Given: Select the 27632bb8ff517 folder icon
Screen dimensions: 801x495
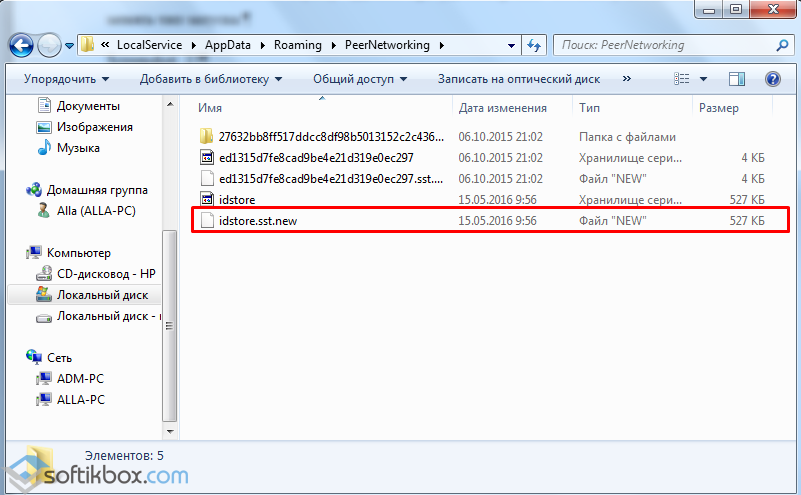Looking at the screenshot, I should (x=207, y=137).
